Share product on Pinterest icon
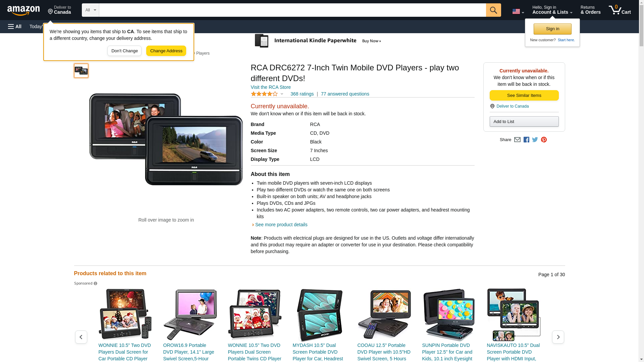The image size is (644, 362). tap(543, 140)
